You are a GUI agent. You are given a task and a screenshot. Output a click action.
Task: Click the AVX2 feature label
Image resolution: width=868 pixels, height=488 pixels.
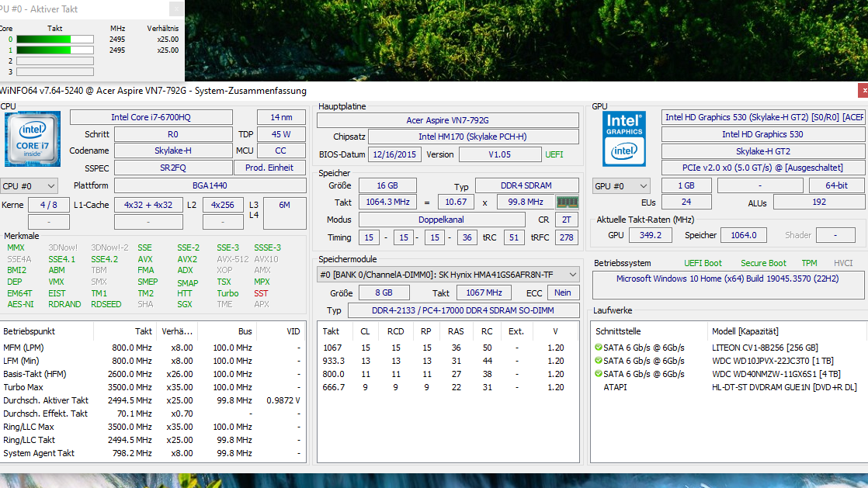187,259
